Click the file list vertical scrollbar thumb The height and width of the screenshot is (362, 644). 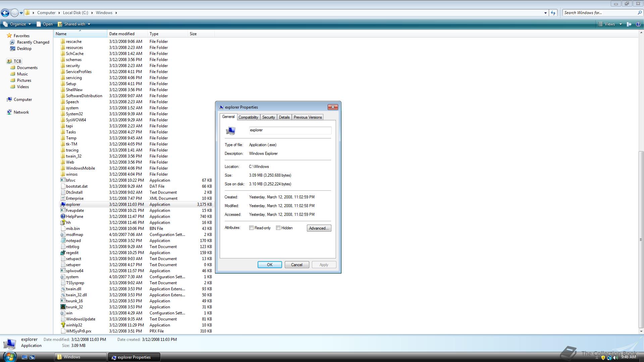pyautogui.click(x=641, y=240)
